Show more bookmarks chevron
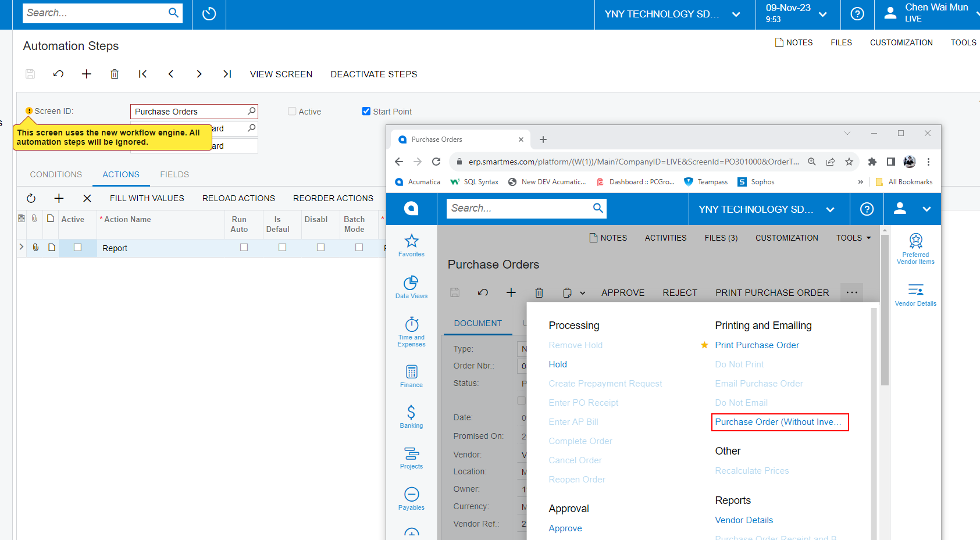 [861, 182]
